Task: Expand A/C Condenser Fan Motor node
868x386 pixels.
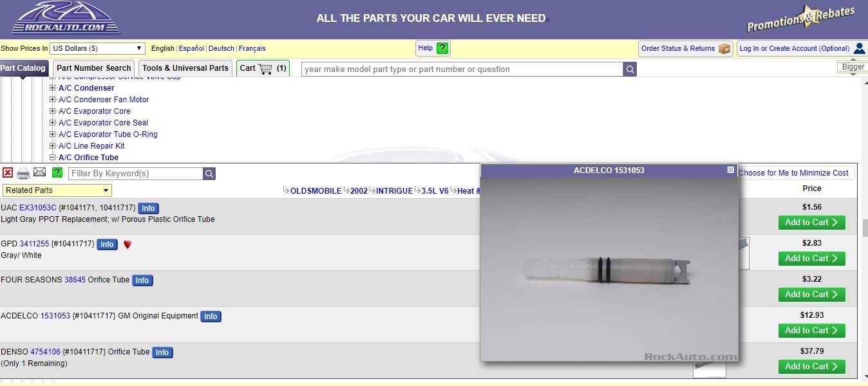Action: 53,100
